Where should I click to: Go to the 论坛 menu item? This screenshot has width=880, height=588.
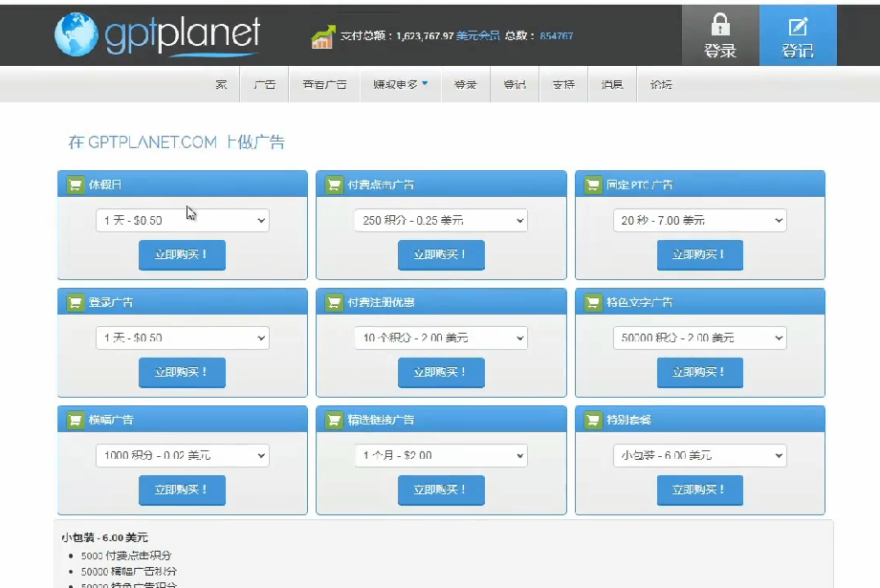[x=661, y=84]
